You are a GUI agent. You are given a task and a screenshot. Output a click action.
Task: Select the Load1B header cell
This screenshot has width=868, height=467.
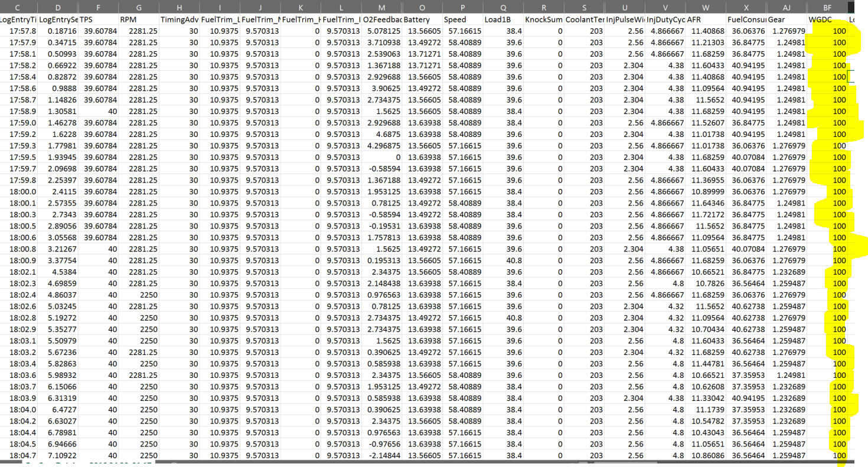(x=502, y=19)
